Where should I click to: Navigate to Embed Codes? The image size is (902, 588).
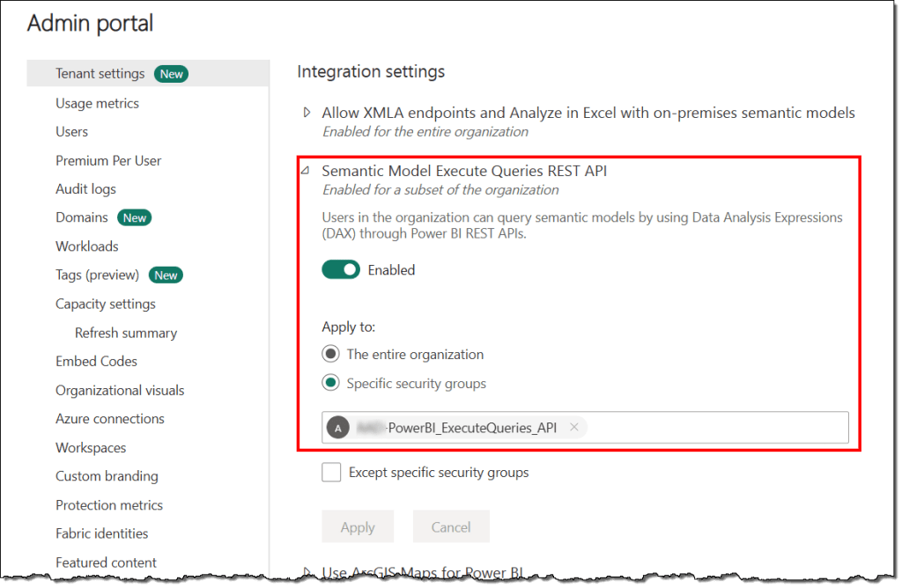pyautogui.click(x=96, y=361)
